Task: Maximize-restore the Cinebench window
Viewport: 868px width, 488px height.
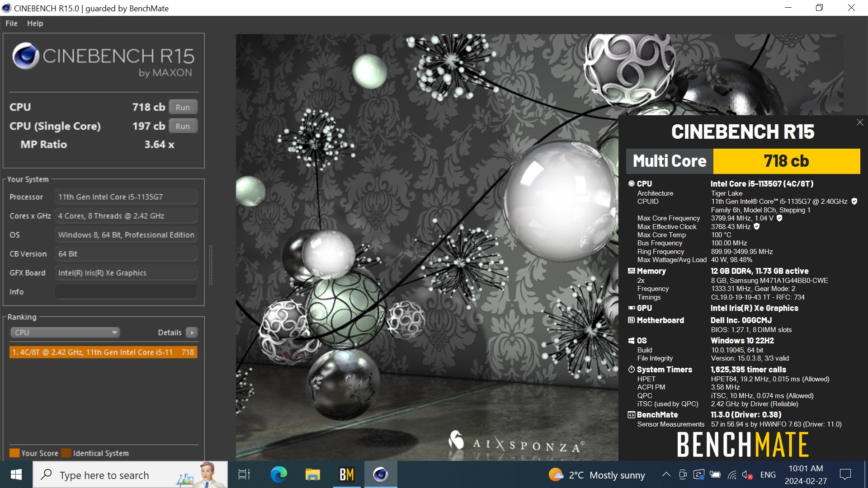Action: (819, 8)
